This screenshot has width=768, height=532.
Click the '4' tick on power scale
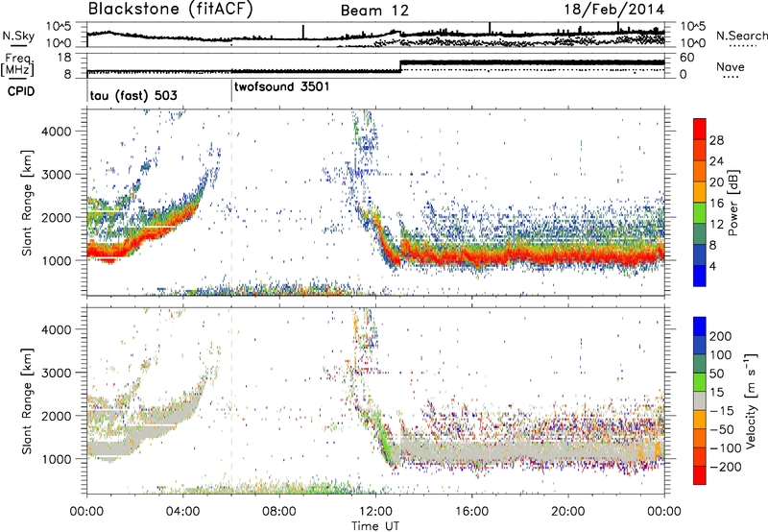712,266
